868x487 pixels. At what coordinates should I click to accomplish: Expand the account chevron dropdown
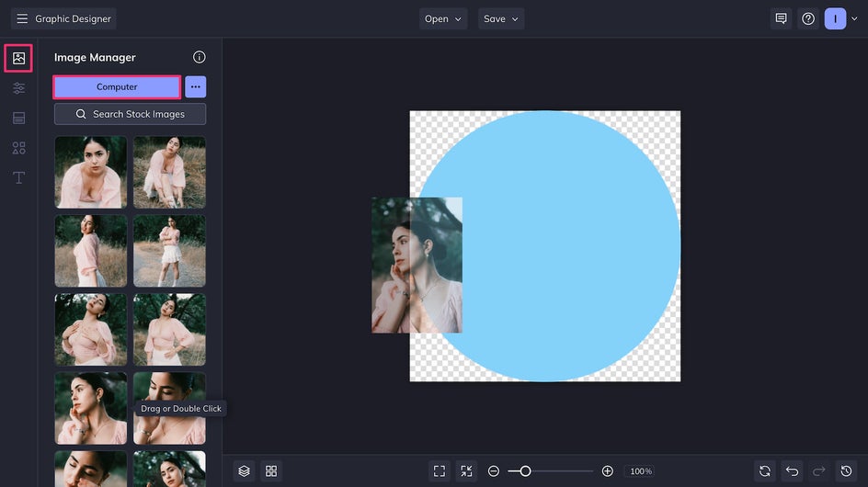tap(855, 18)
